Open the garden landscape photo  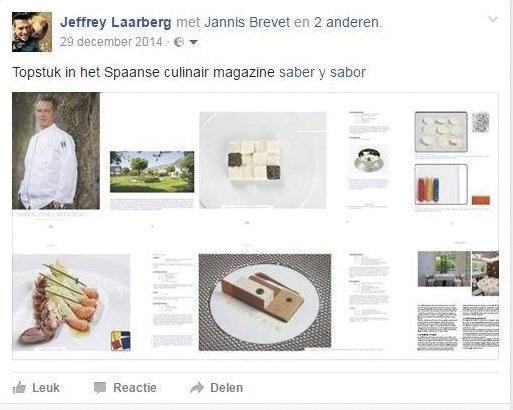pos(152,172)
